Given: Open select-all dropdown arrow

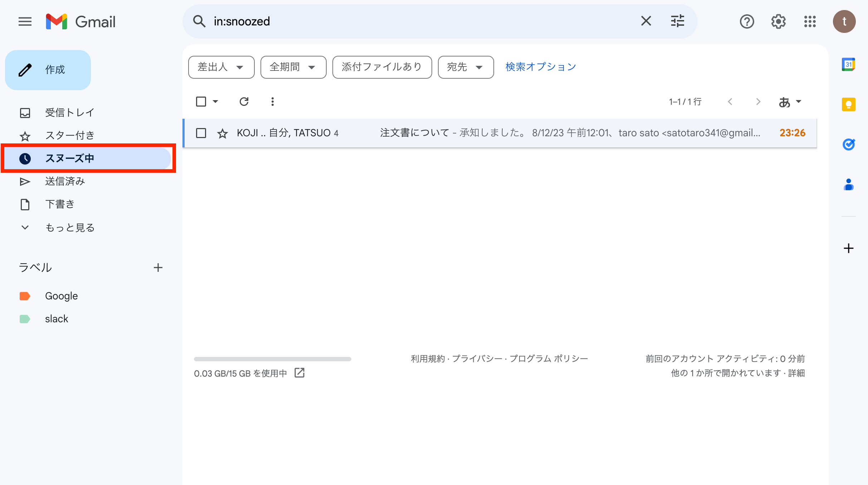Looking at the screenshot, I should point(215,102).
